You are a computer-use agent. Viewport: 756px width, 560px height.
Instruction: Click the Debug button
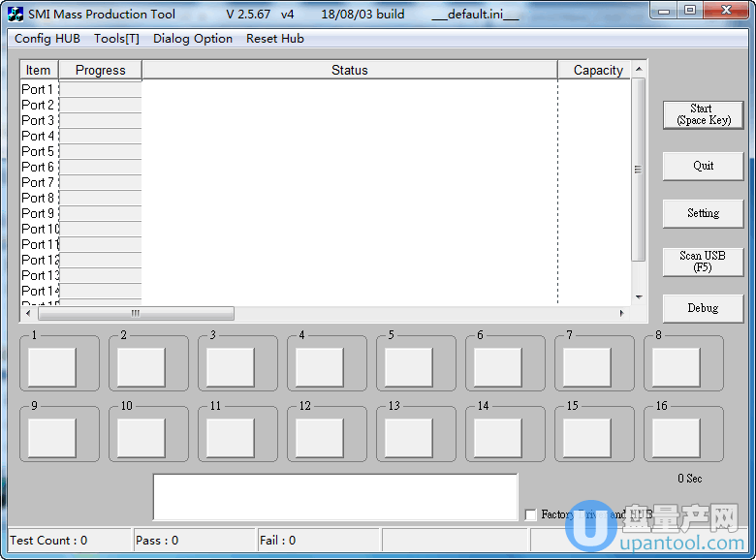[x=703, y=308]
